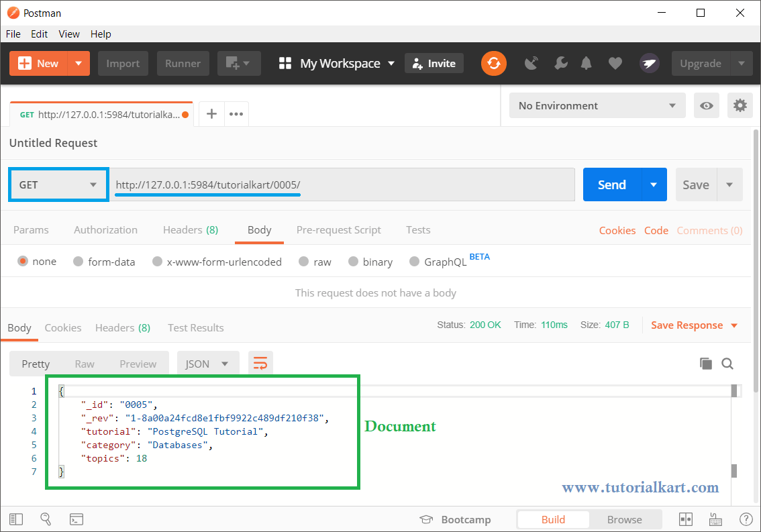This screenshot has width=761, height=532.
Task: Choose the form-data body option
Action: coord(78,262)
